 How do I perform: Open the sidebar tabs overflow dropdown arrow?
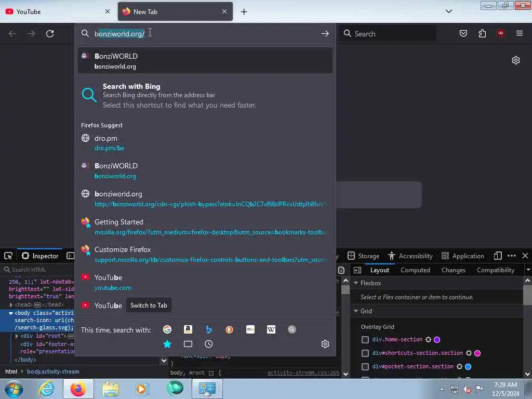528,270
